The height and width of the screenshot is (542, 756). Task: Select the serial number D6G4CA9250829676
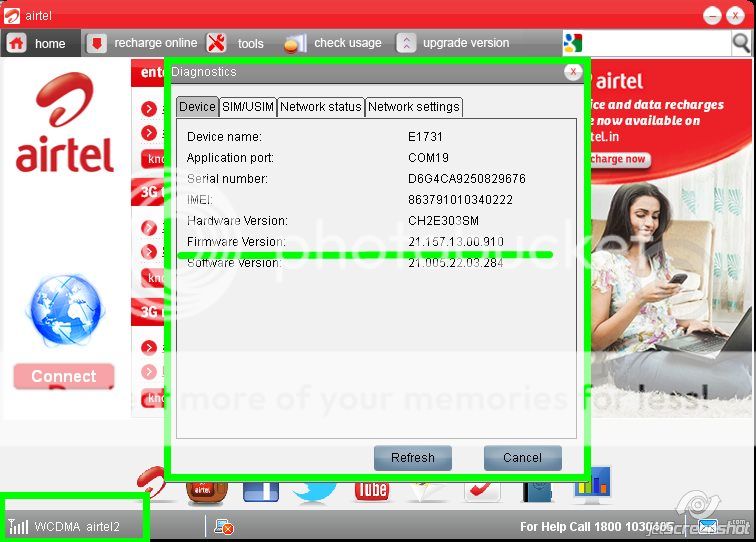click(x=467, y=179)
